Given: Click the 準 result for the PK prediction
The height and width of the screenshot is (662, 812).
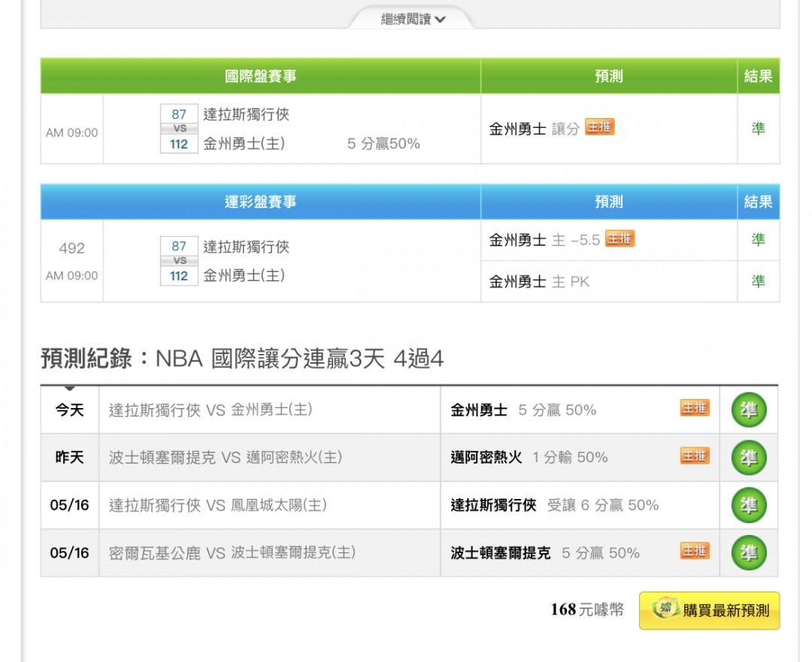Looking at the screenshot, I should click(x=758, y=282).
